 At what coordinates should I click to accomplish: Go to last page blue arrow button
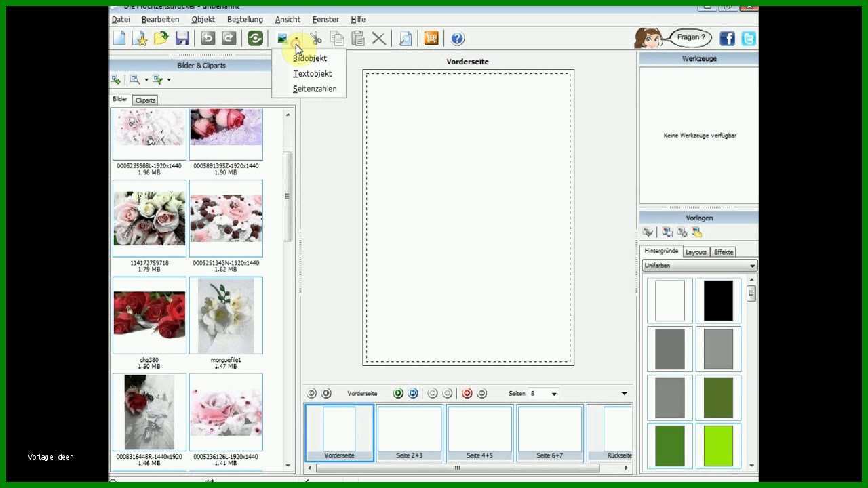(x=413, y=393)
